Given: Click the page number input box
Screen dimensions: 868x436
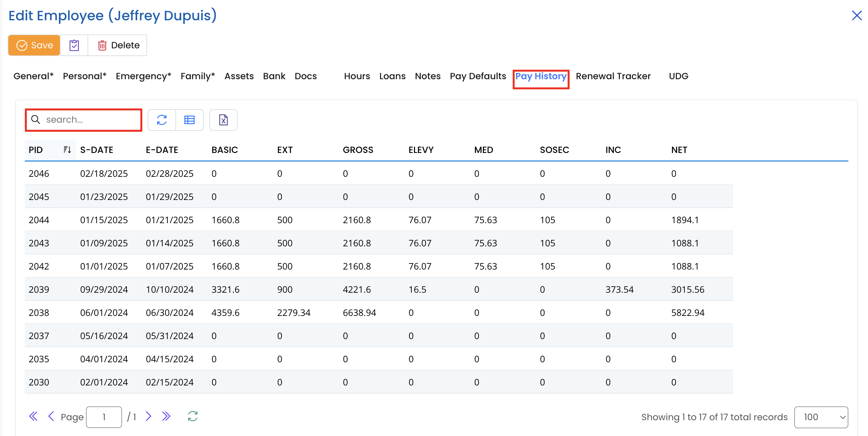Looking at the screenshot, I should tap(104, 417).
